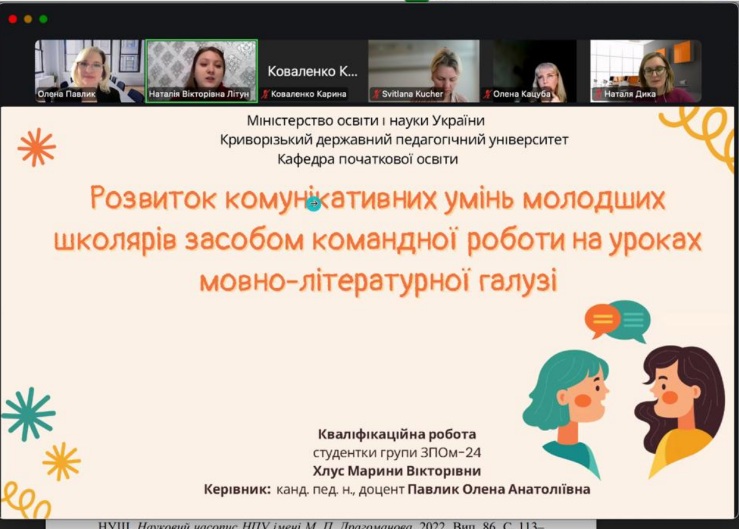This screenshot has width=739, height=529.
Task: Click muted mic icon next to Svitlana Kucher
Action: point(375,95)
